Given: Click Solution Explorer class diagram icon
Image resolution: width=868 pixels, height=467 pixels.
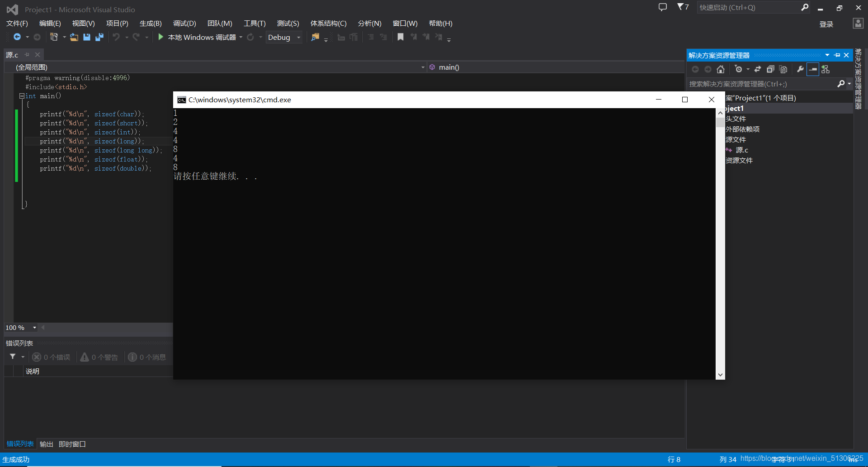Looking at the screenshot, I should (826, 69).
